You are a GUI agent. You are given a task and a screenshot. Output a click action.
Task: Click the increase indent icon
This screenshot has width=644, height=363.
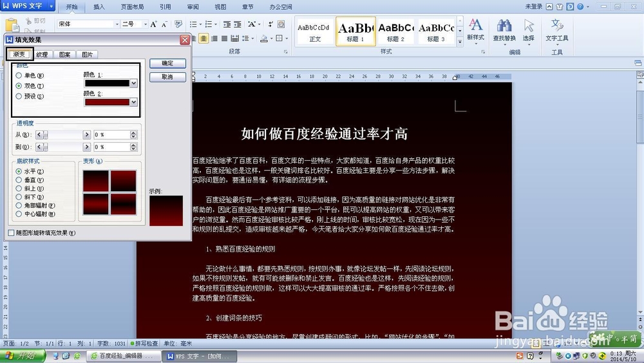coord(238,24)
